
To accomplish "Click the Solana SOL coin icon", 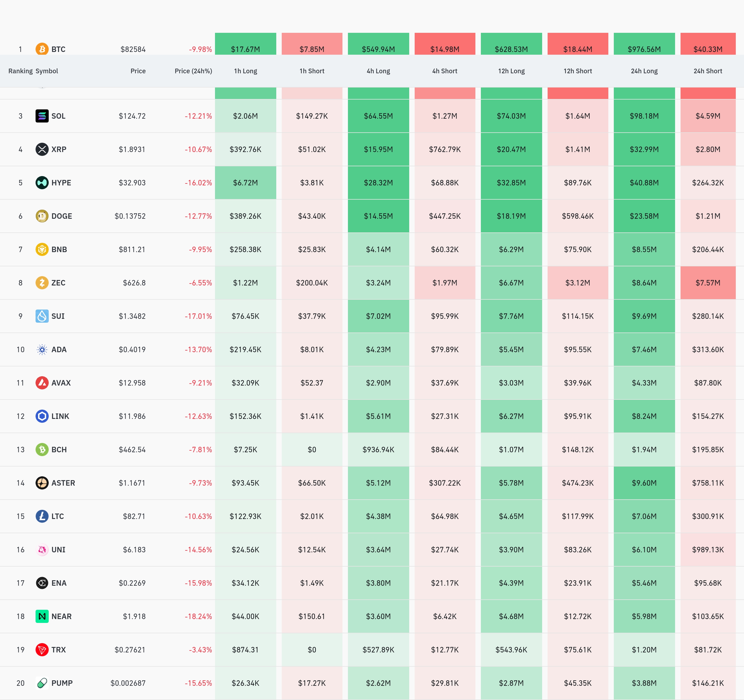I will 42,116.
